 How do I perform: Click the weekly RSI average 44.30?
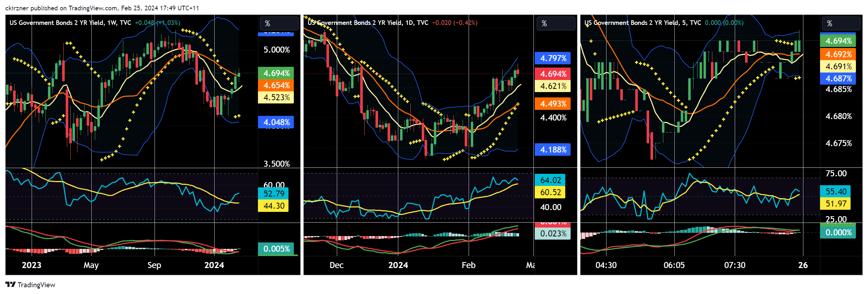click(274, 206)
